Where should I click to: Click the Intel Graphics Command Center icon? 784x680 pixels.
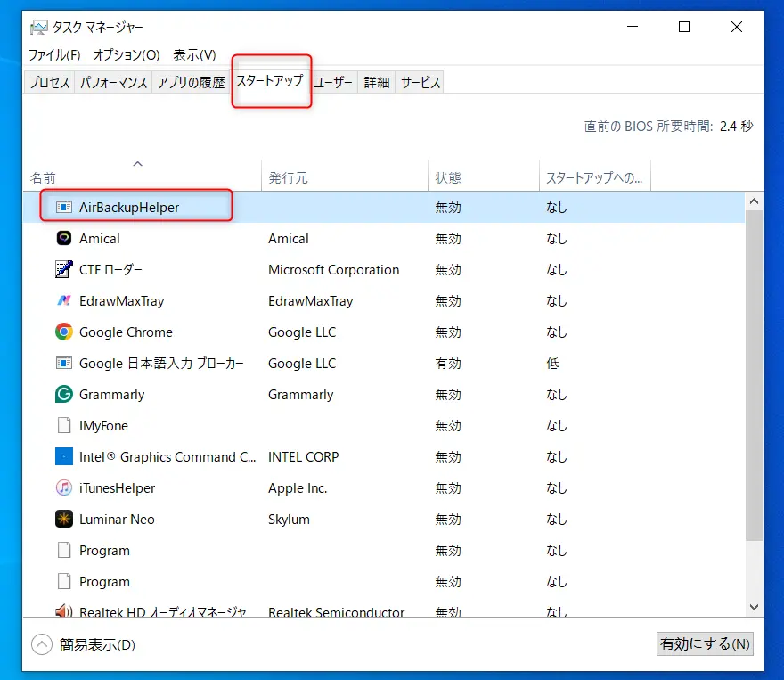click(64, 456)
